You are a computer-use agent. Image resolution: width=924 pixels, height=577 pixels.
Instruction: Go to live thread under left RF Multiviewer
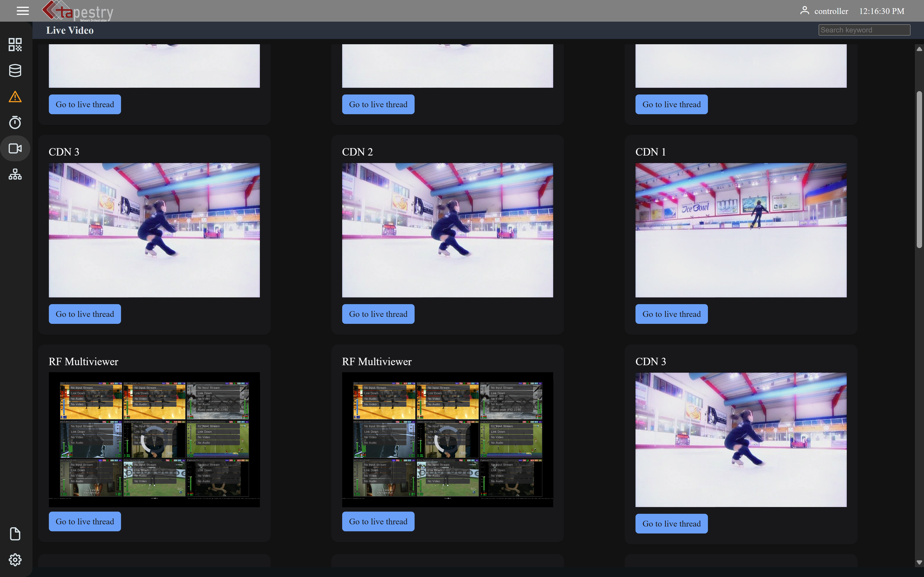(x=85, y=521)
